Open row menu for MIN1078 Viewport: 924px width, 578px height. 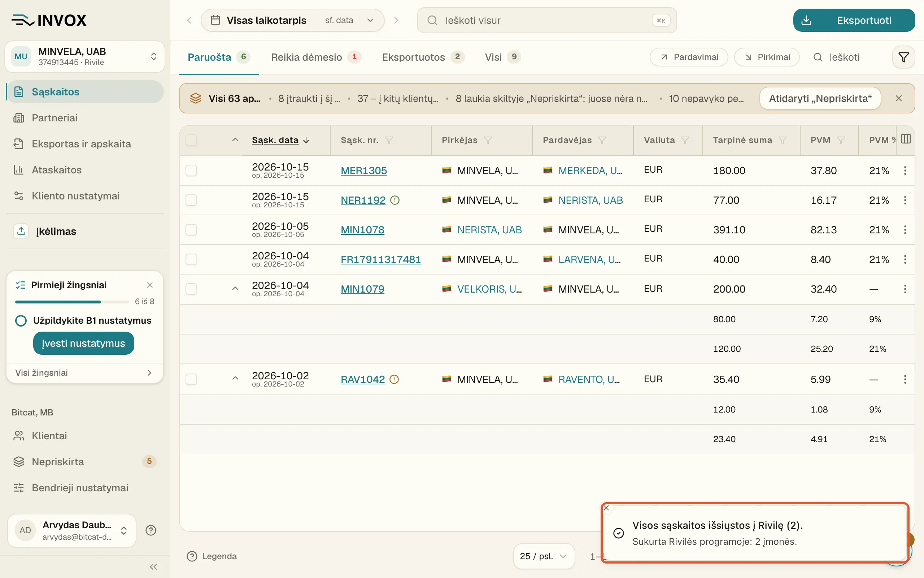coord(905,230)
